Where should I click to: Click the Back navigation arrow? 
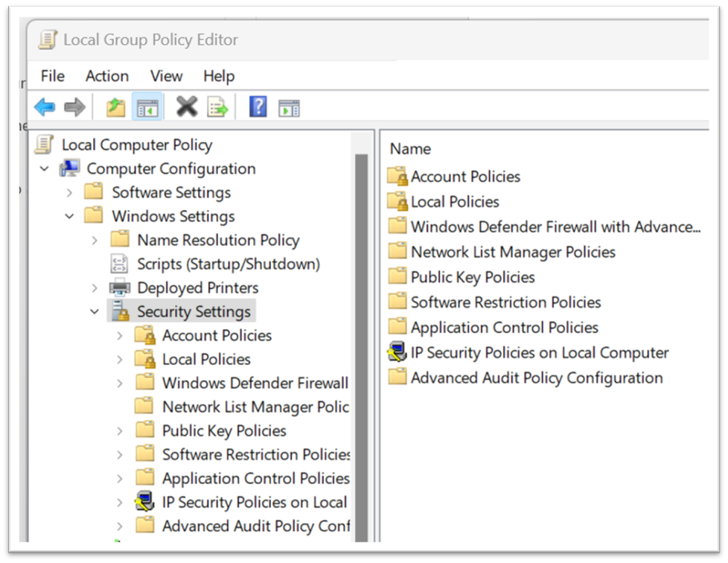[45, 106]
